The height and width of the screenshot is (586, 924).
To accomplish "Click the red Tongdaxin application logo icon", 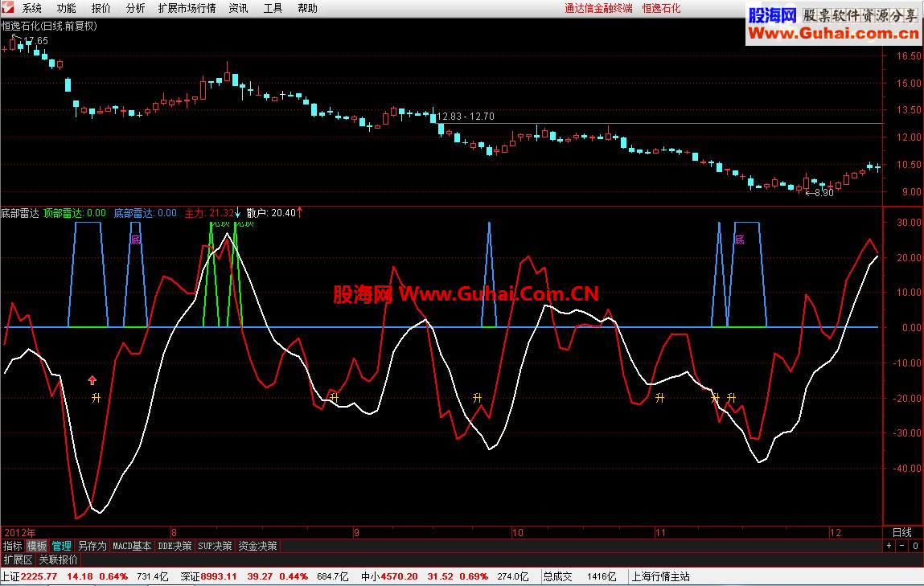I will [x=8, y=8].
